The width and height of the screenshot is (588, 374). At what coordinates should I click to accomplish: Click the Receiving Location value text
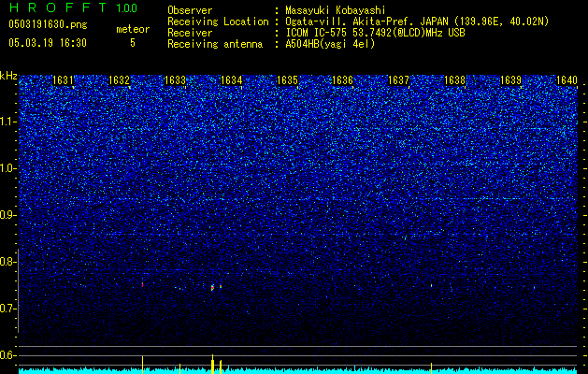417,22
